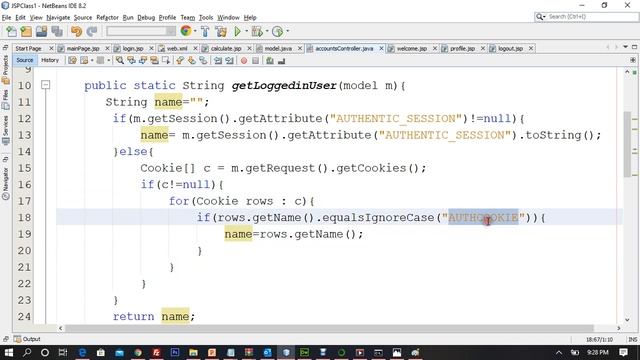Open the Navigate menu

point(58,18)
